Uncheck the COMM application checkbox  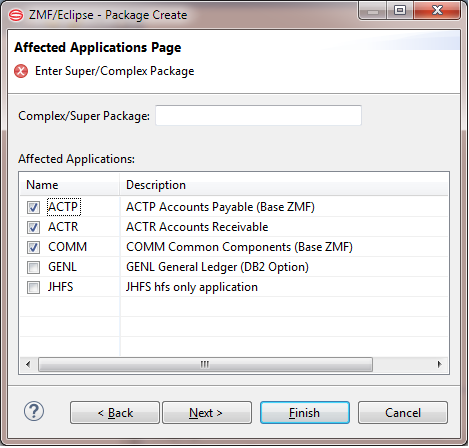(33, 247)
